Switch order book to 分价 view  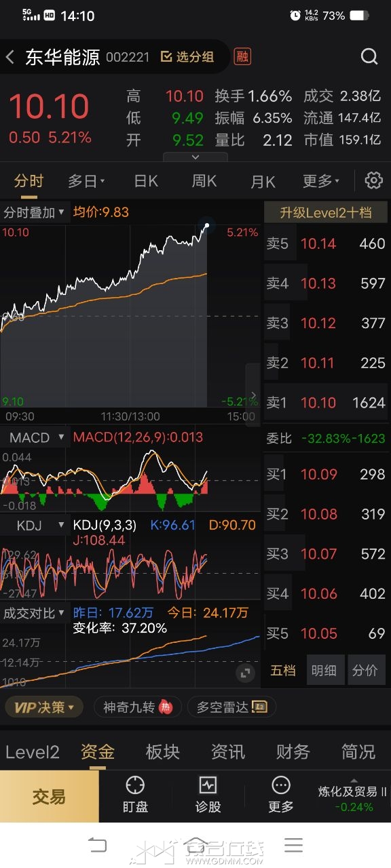365,671
